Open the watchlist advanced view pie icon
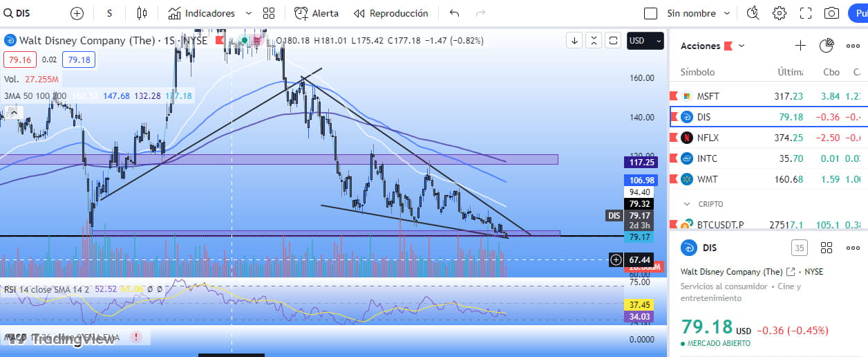The height and width of the screenshot is (357, 868). (827, 46)
